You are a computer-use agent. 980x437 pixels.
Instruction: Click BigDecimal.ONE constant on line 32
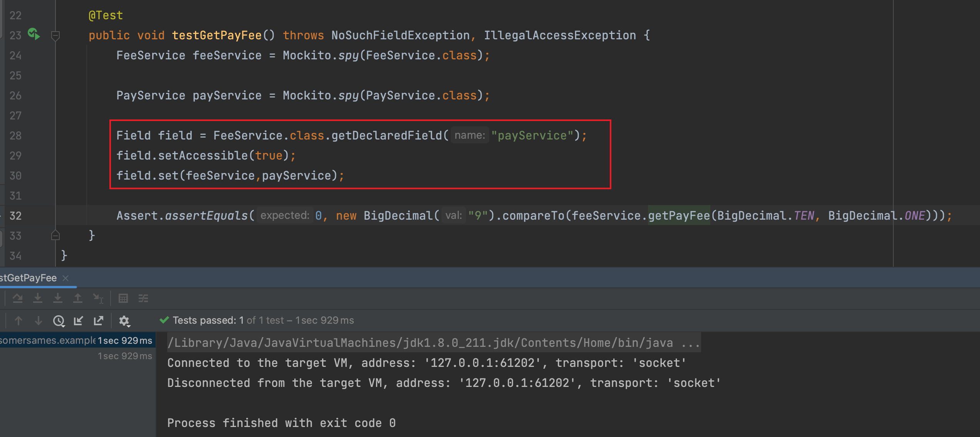tap(877, 215)
